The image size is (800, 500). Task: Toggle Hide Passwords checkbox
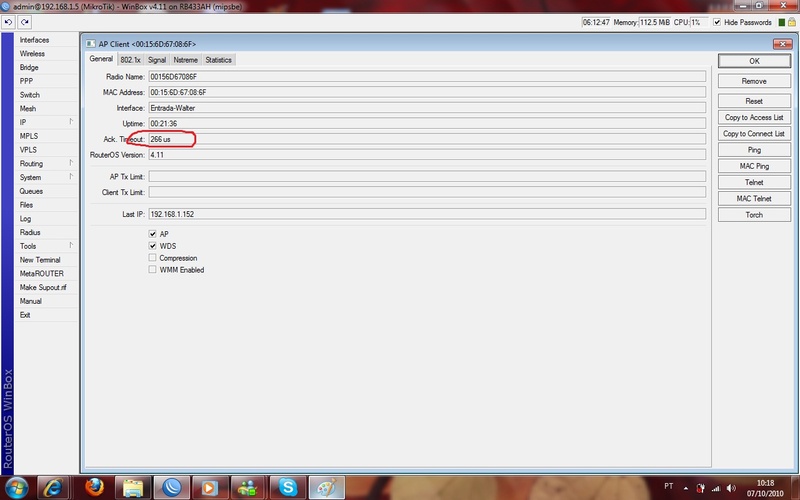coord(717,22)
